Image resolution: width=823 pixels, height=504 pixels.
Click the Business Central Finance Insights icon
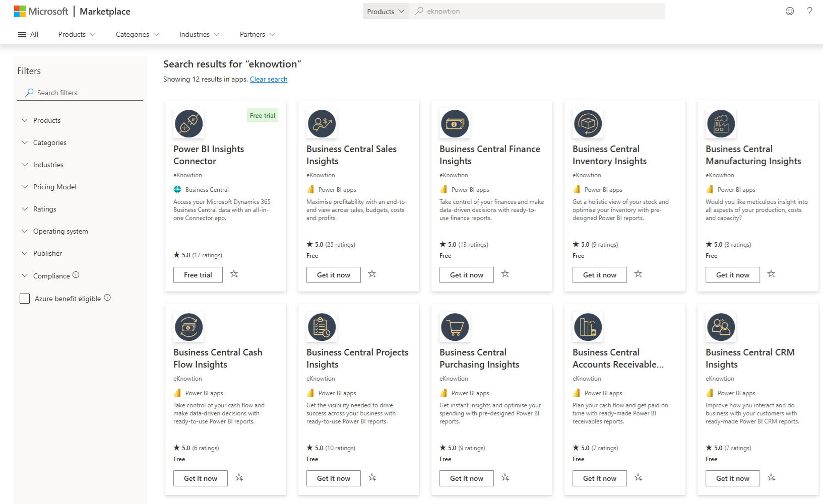[x=455, y=124]
